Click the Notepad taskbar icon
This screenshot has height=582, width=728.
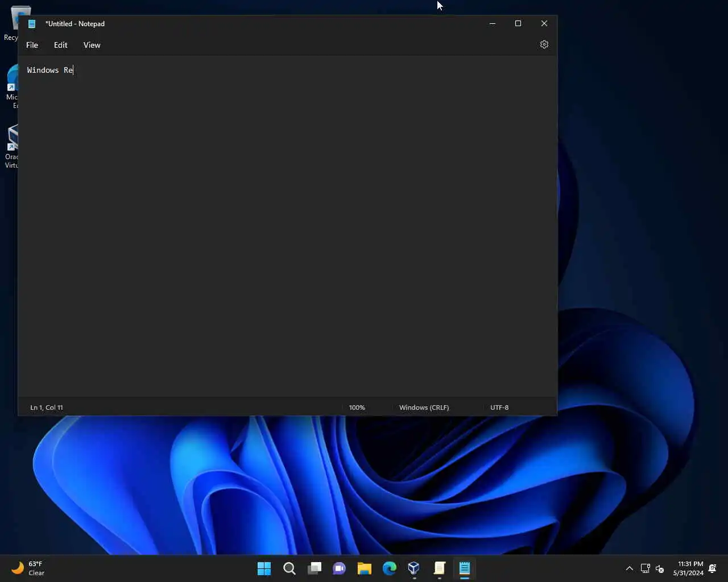pyautogui.click(x=464, y=568)
